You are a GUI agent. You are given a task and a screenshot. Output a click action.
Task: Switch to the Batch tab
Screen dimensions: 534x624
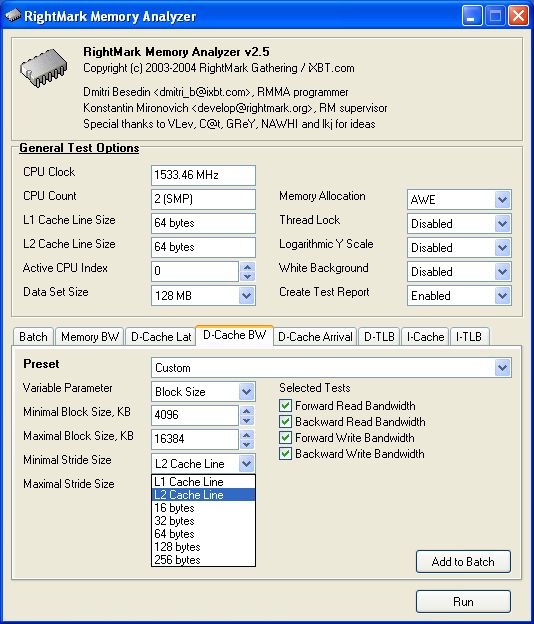[x=33, y=337]
